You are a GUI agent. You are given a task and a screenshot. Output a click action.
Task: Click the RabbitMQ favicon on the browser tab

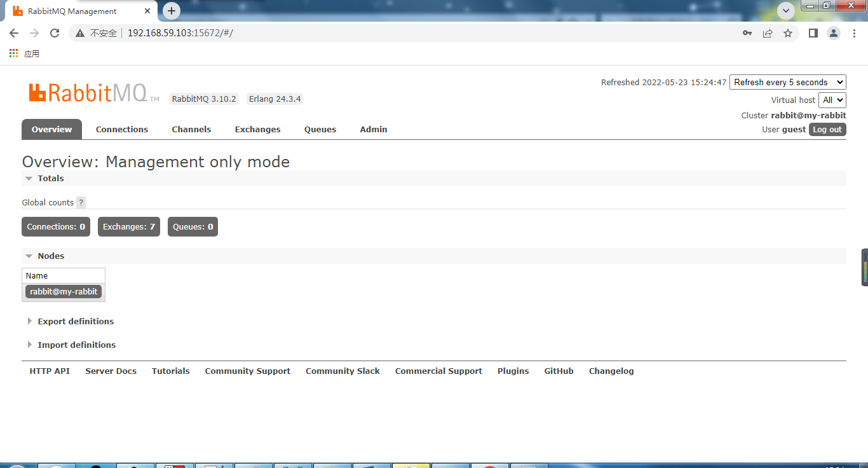pyautogui.click(x=18, y=11)
